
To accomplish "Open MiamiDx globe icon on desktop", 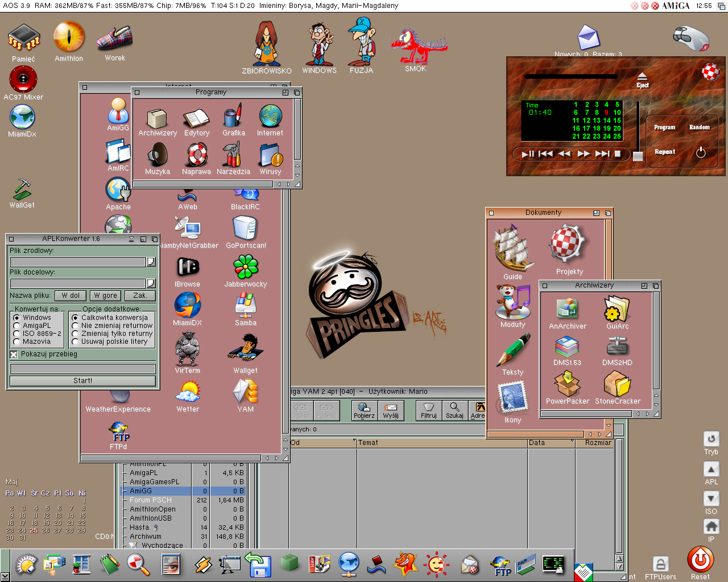I will click(x=22, y=117).
